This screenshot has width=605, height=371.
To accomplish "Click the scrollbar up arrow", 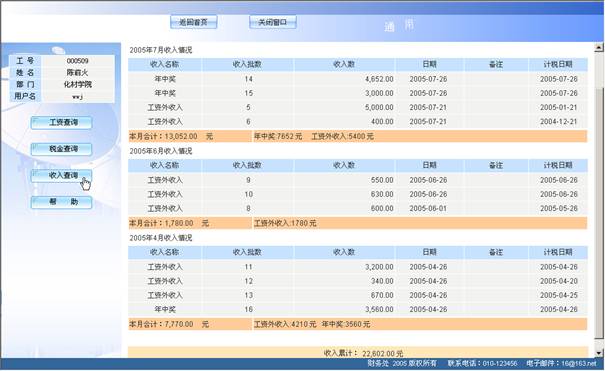I will coord(599,47).
